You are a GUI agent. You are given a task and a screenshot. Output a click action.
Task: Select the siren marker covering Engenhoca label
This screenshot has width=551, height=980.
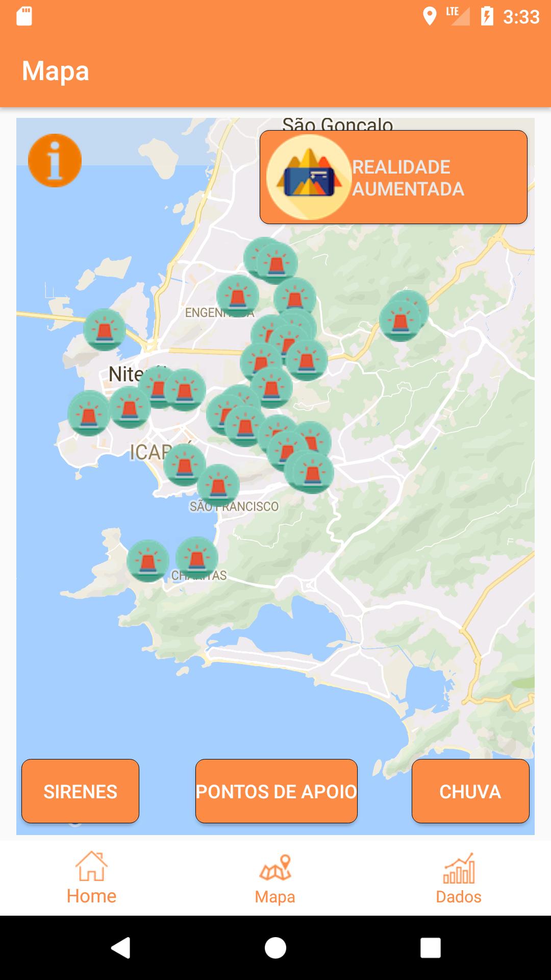(237, 296)
